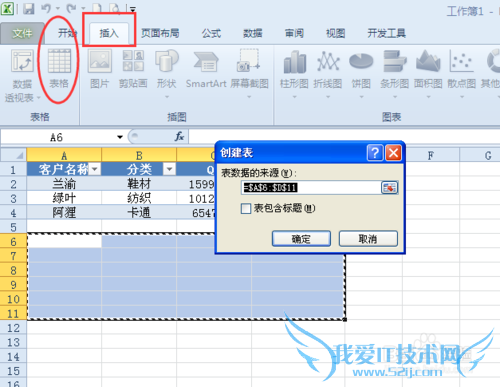Click the Save icon in quick access toolbar
Viewport: 500px width, 387px height.
tap(29, 9)
